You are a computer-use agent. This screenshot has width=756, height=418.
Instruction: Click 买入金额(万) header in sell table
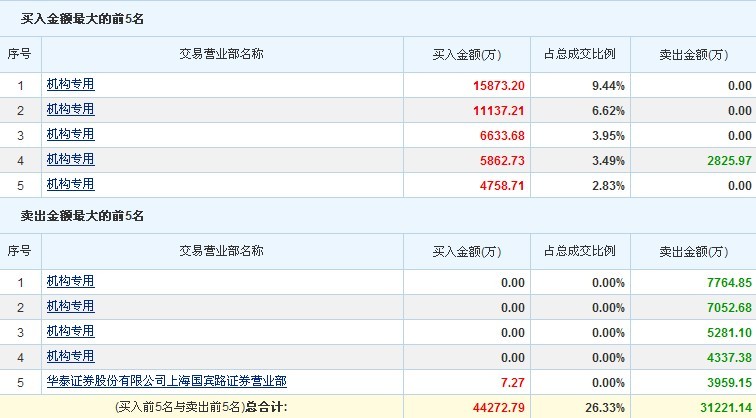[467, 251]
